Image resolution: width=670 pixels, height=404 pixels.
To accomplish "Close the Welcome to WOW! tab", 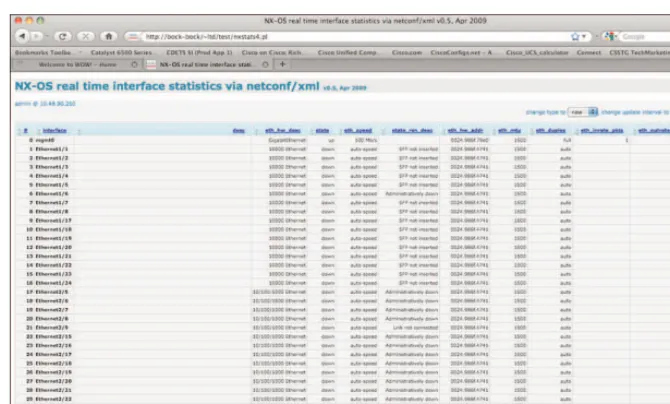I will (x=134, y=65).
